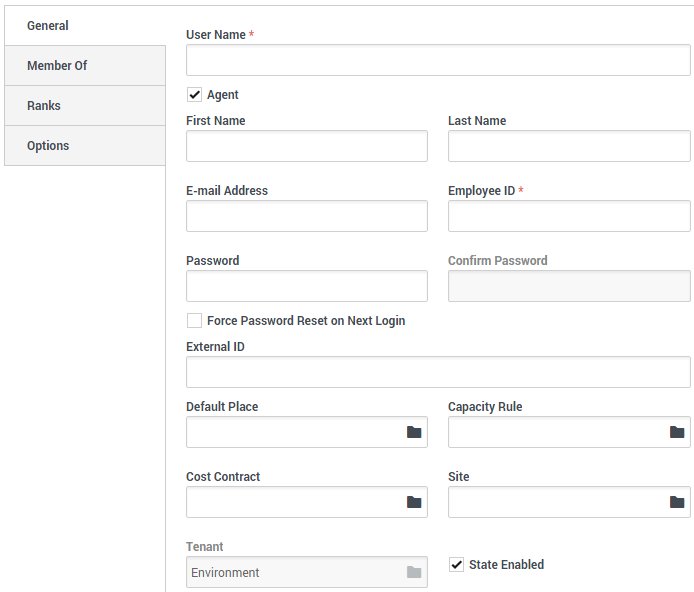Viewport: 694px width, 592px height.
Task: Focus the User Name input field
Action: pos(438,60)
